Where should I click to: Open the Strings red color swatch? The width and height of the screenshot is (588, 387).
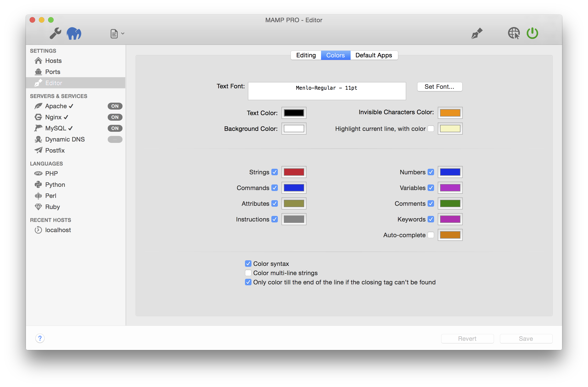(x=294, y=172)
